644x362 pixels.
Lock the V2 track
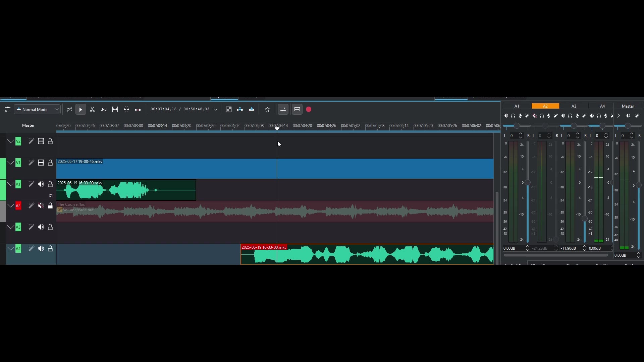50,141
